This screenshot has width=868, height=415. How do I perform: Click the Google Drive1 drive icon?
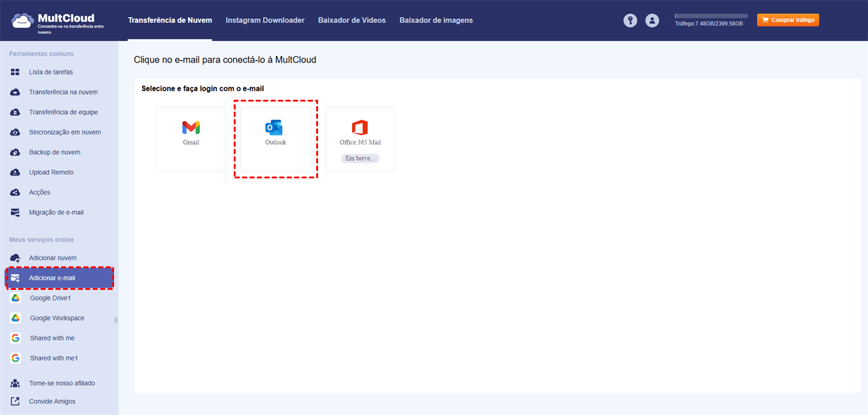coord(15,298)
